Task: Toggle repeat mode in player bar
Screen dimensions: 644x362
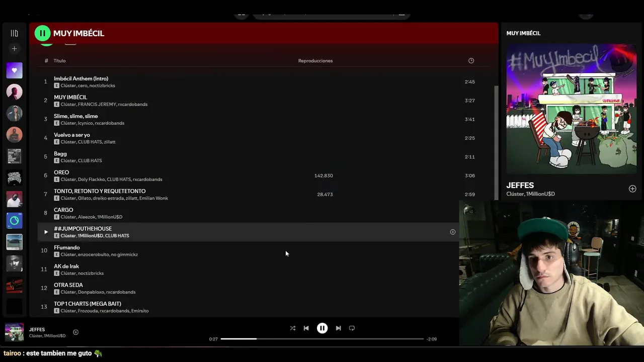Action: click(352, 328)
